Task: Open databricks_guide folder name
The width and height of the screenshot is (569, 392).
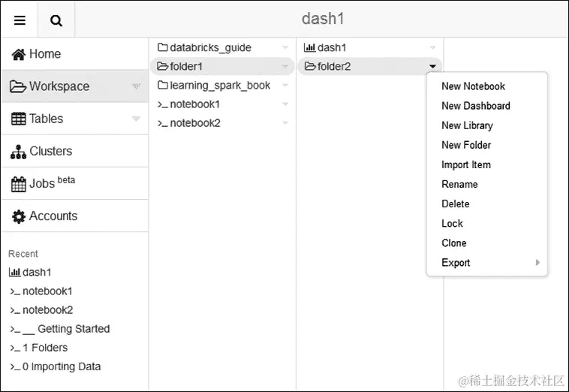Action: (210, 47)
